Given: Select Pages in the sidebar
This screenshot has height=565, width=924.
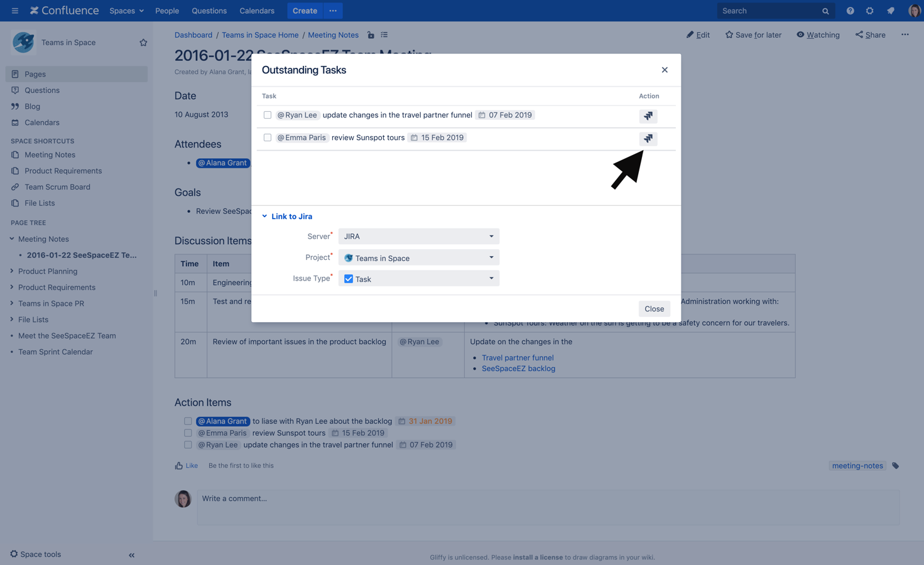Looking at the screenshot, I should click(x=77, y=74).
